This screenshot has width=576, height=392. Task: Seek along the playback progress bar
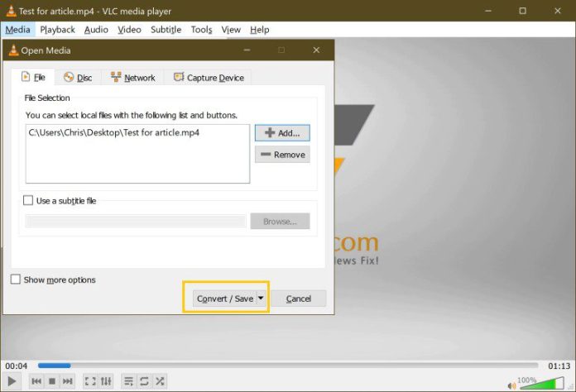pos(288,366)
